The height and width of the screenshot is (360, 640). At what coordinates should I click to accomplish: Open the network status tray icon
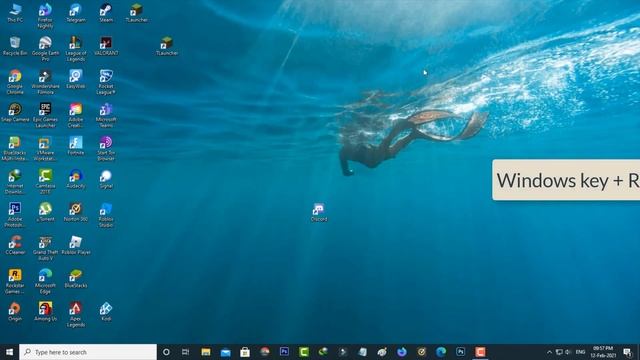pyautogui.click(x=559, y=352)
